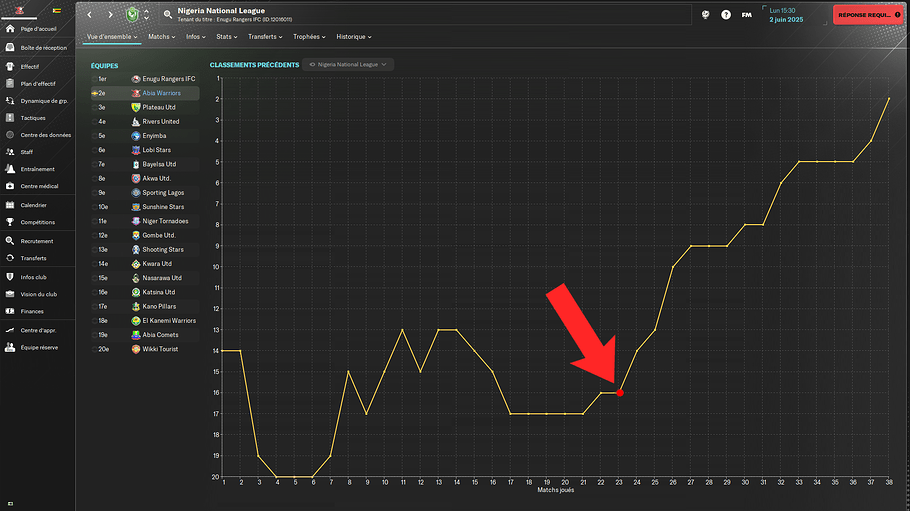Open the Staff section
The image size is (910, 511).
pos(27,152)
